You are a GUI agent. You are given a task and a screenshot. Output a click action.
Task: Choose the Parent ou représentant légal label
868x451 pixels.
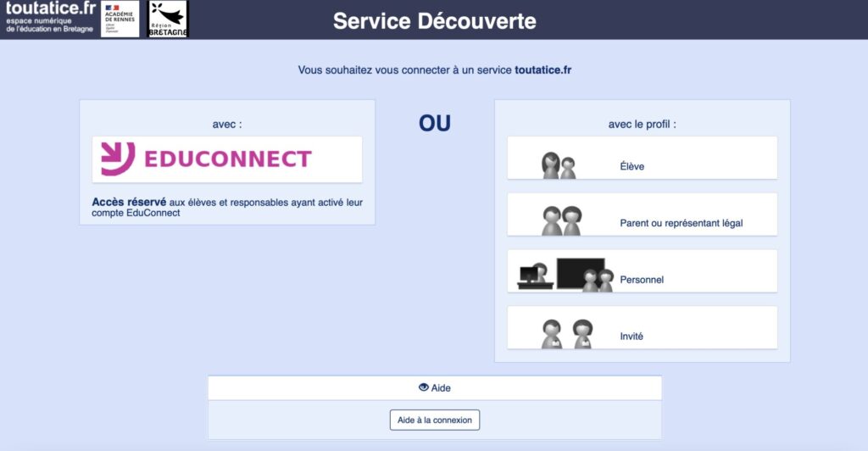point(681,224)
